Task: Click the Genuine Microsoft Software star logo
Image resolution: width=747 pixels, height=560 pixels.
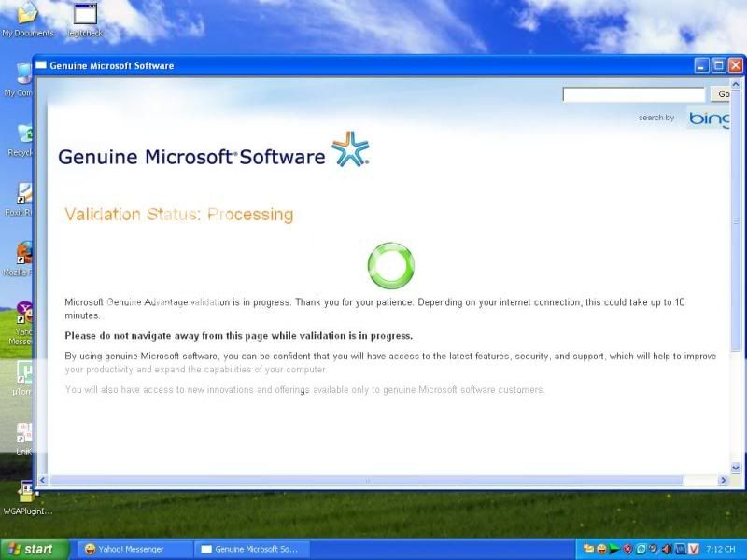Action: point(351,149)
